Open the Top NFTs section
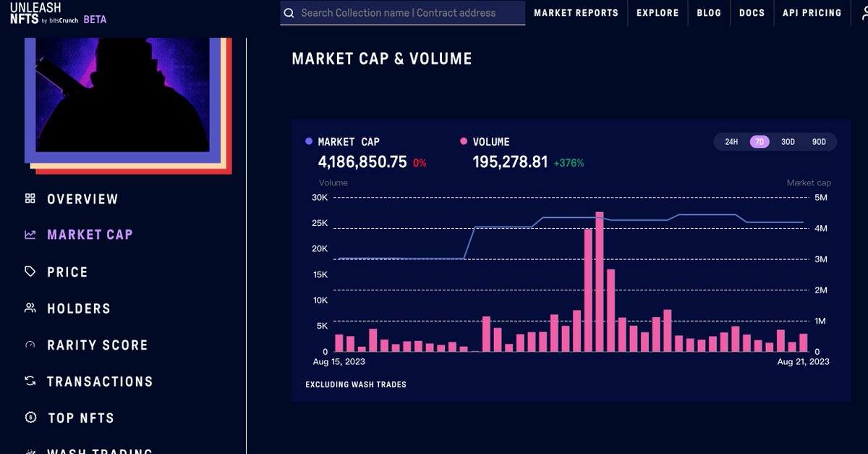868x454 pixels. pyautogui.click(x=80, y=418)
